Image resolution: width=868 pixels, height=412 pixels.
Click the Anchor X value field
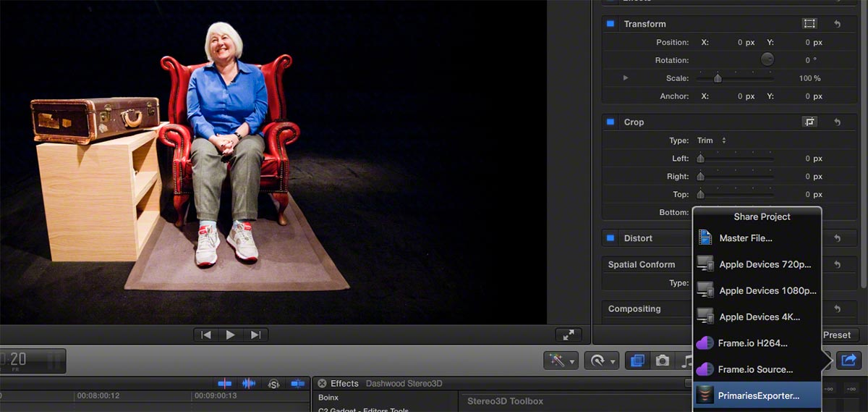click(746, 96)
